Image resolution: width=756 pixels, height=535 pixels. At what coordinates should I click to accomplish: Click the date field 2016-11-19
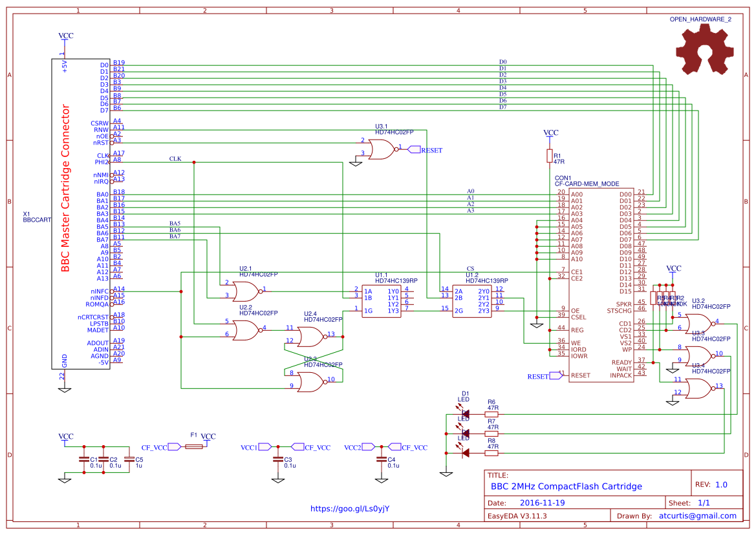pyautogui.click(x=543, y=503)
